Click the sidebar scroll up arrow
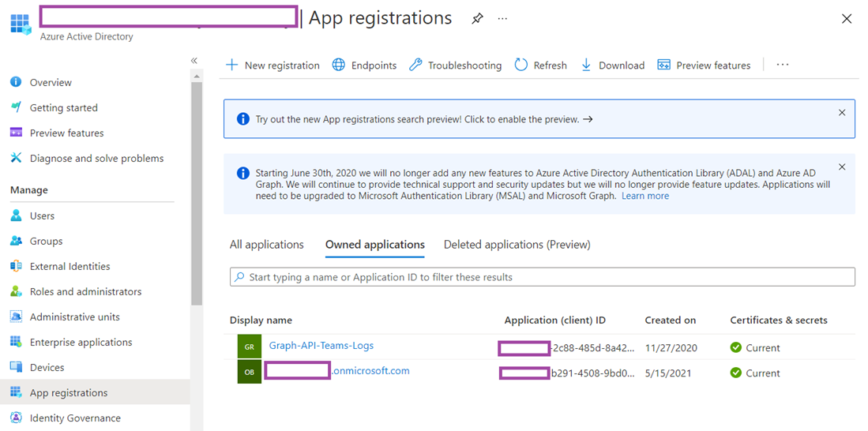The image size is (868, 431). [x=197, y=77]
